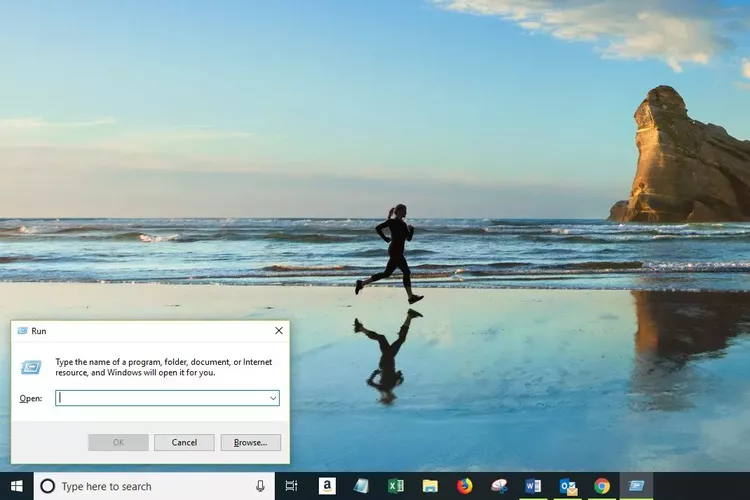Screen dimensions: 750x500
Task: Switch to Chrome in the taskbar
Action: pyautogui.click(x=602, y=486)
